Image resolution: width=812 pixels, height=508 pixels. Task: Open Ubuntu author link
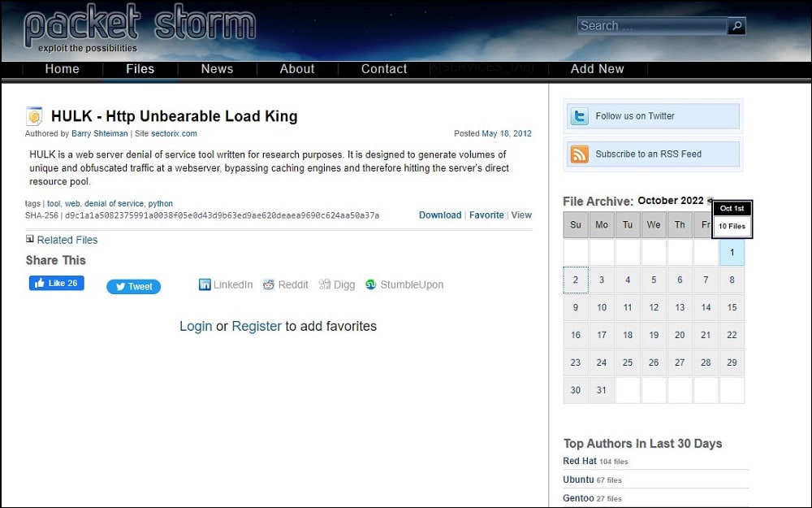coord(578,480)
